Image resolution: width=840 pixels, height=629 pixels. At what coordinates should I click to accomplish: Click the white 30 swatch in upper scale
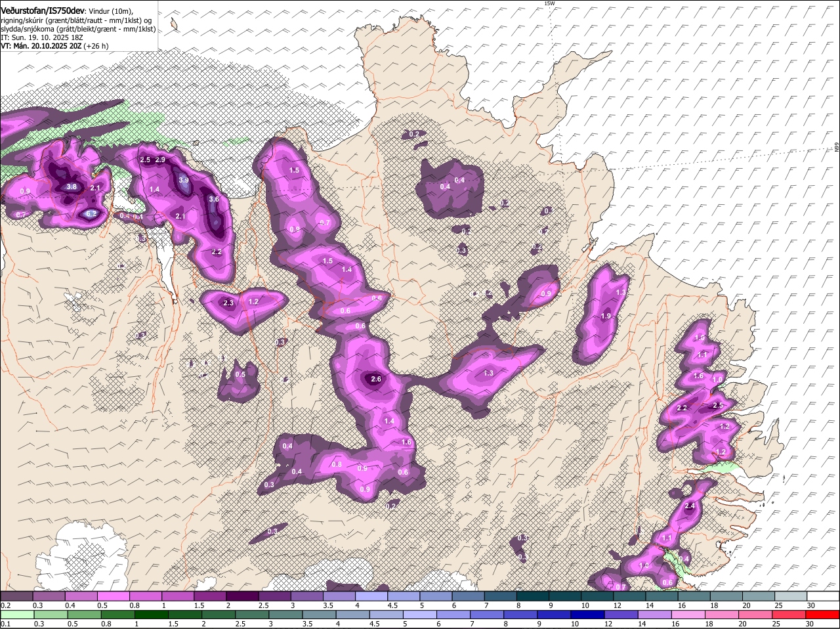coord(824,596)
